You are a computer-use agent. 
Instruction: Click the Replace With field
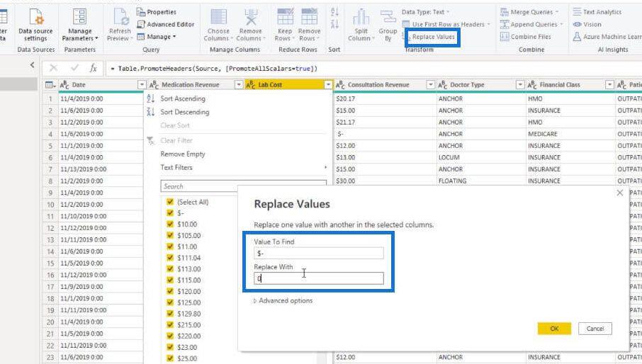point(319,278)
